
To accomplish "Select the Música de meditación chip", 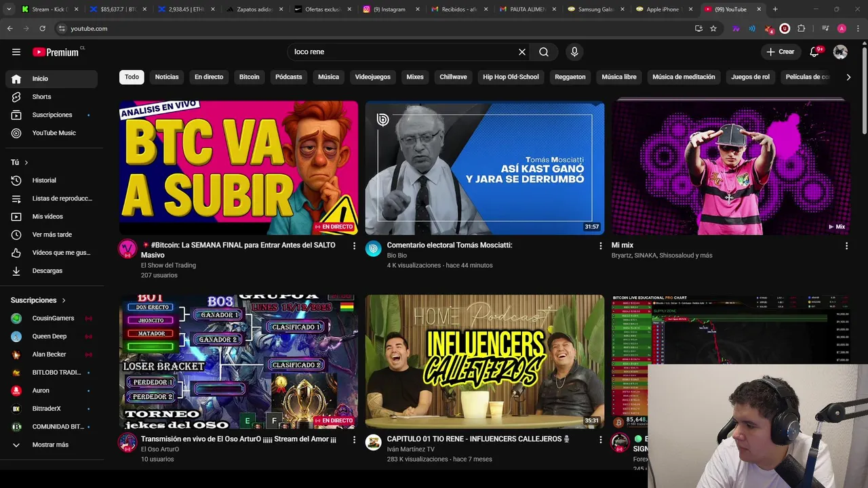I will tap(684, 77).
